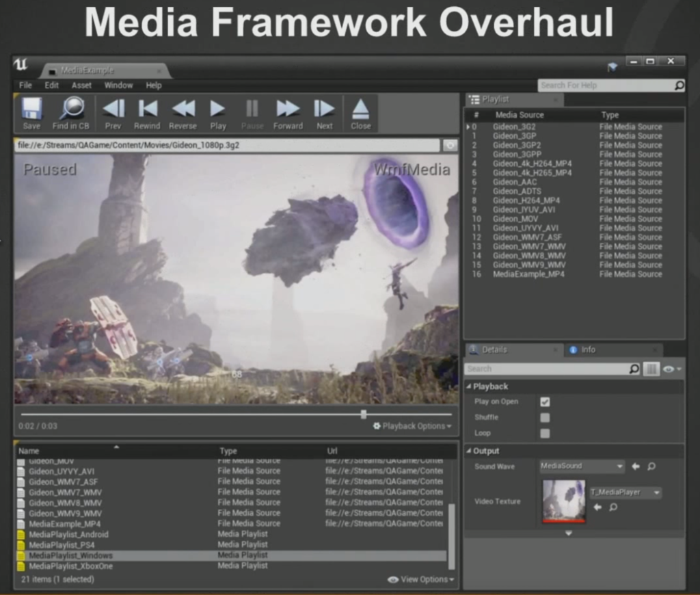
Task: Switch to the Info tab
Action: pos(612,349)
